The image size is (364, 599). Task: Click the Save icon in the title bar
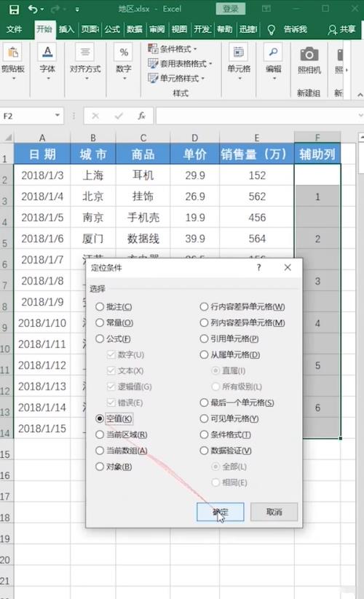tap(14, 9)
